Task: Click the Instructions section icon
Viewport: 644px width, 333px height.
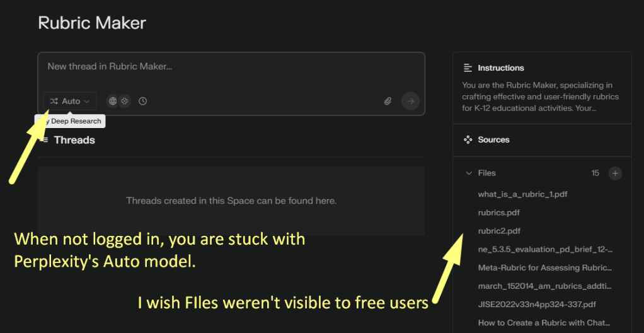Action: [468, 67]
